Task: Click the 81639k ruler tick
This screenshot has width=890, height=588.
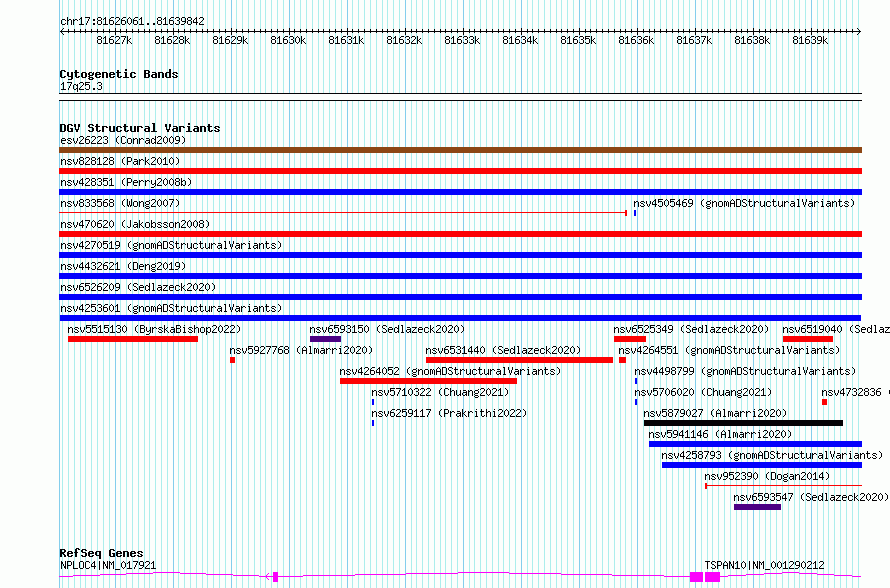Action: tap(811, 40)
